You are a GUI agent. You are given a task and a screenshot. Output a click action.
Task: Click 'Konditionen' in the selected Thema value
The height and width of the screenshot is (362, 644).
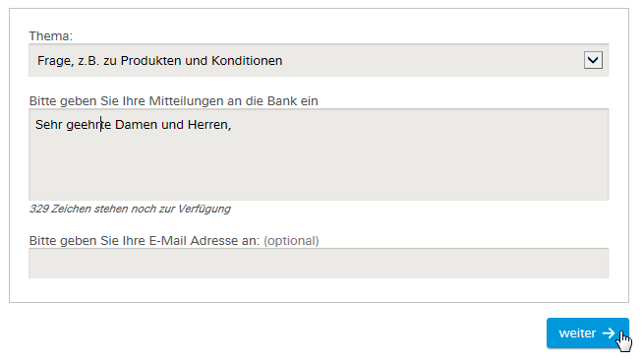point(247,61)
